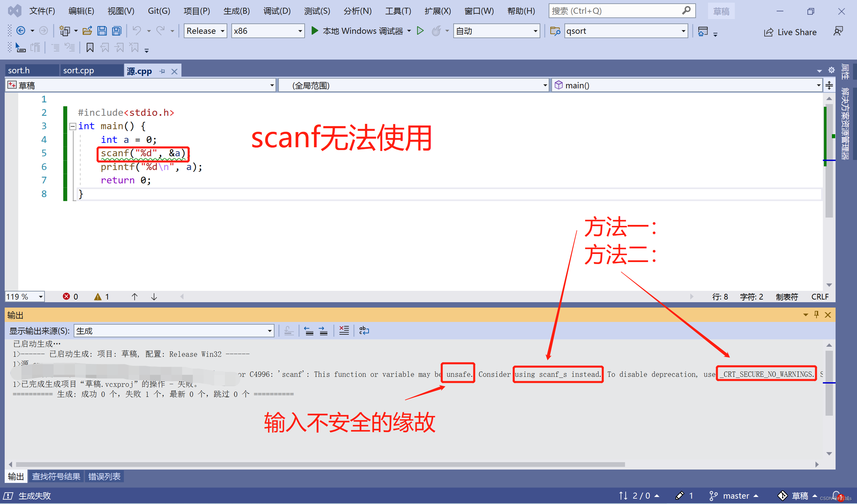Click the navigate forward arrow icon
Image resolution: width=857 pixels, height=504 pixels.
coord(43,31)
